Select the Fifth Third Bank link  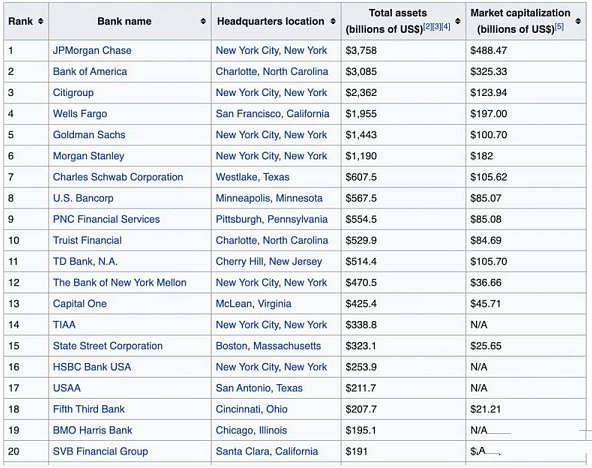[x=89, y=409]
